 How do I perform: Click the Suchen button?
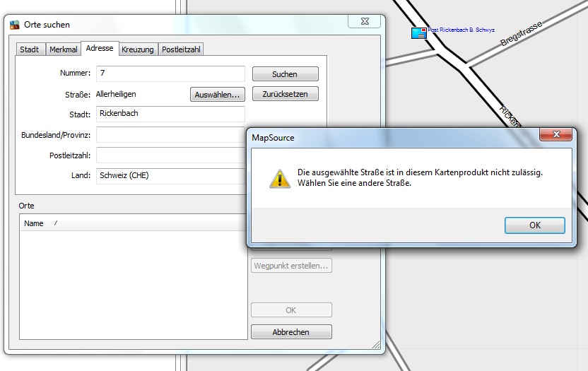(285, 74)
